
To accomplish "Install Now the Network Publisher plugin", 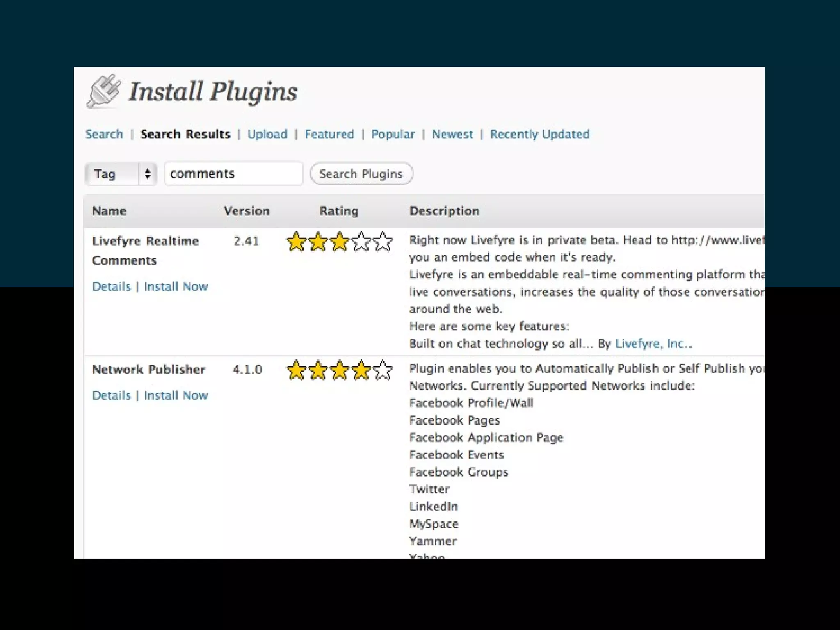I will [x=176, y=395].
